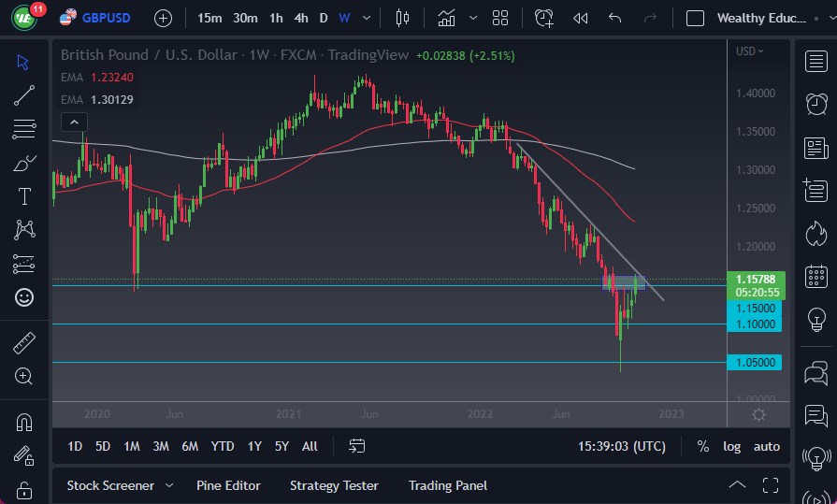The image size is (837, 504).
Task: Click the emoji icons tool
Action: click(24, 297)
